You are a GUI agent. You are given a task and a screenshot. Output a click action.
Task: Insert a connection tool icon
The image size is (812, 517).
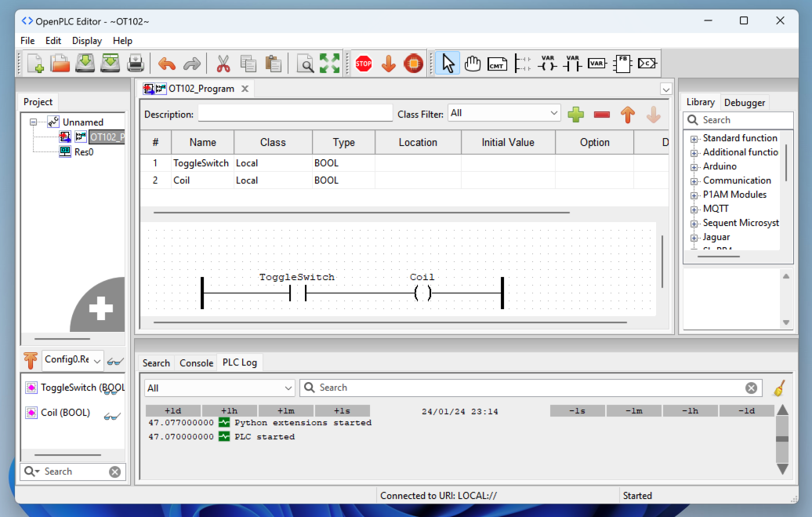[647, 64]
